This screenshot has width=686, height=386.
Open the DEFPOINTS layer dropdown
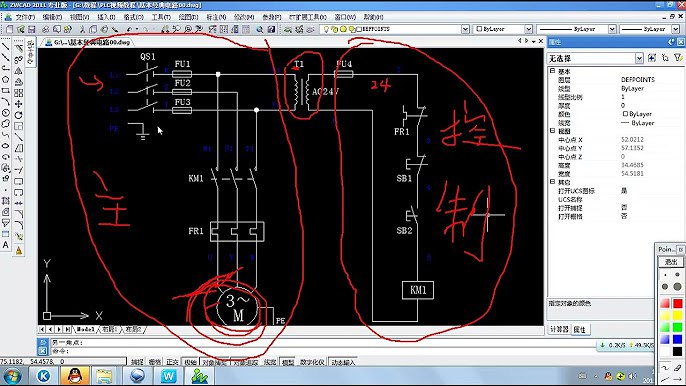465,29
